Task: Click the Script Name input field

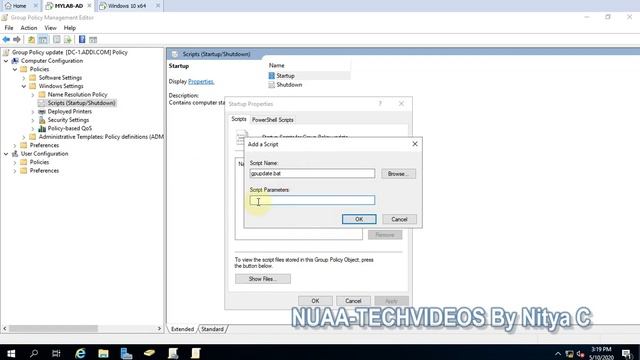Action: pos(312,173)
